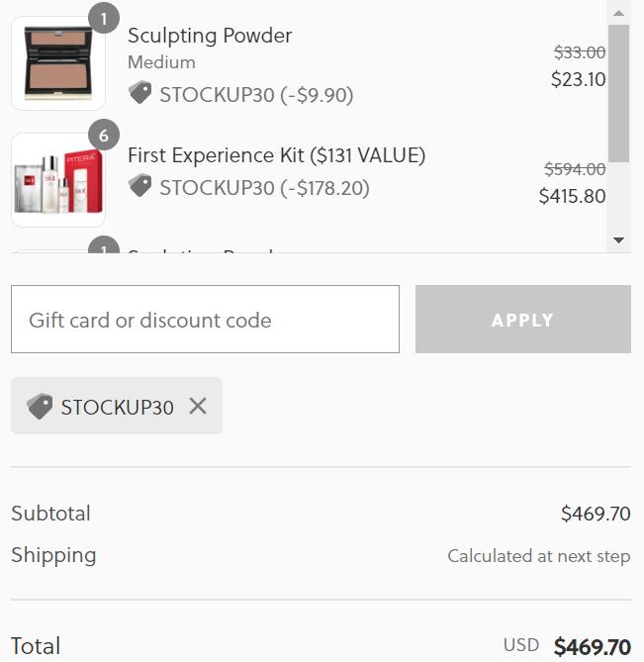Click the tag icon in the applied code chip
Image resolution: width=644 pixels, height=662 pixels.
[x=40, y=406]
